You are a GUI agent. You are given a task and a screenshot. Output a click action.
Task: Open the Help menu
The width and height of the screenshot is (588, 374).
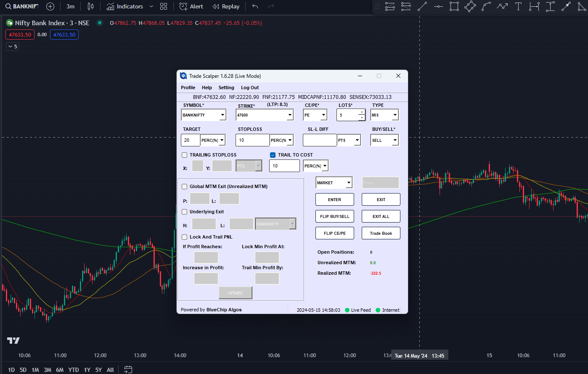click(x=207, y=88)
